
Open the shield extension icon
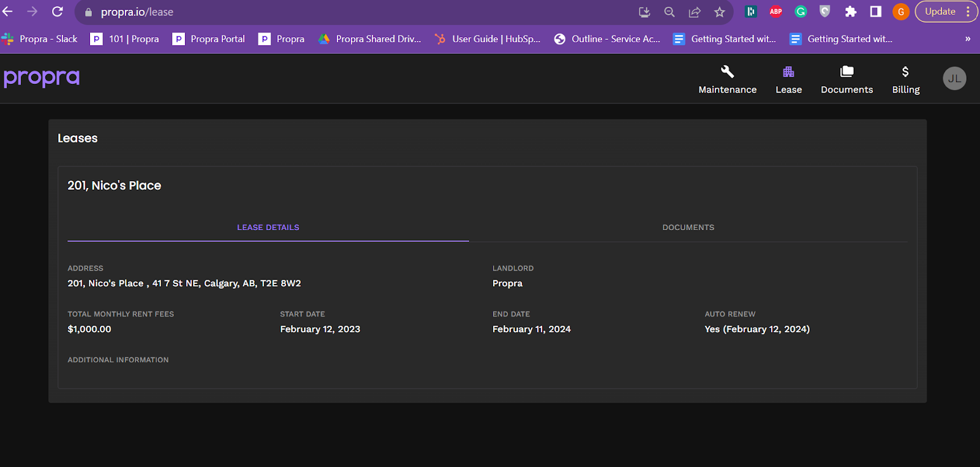click(825, 11)
